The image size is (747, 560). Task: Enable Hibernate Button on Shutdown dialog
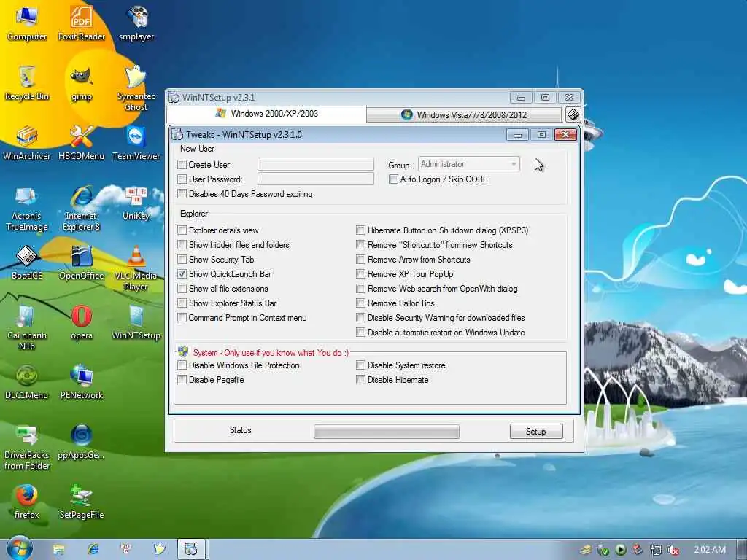coord(360,230)
